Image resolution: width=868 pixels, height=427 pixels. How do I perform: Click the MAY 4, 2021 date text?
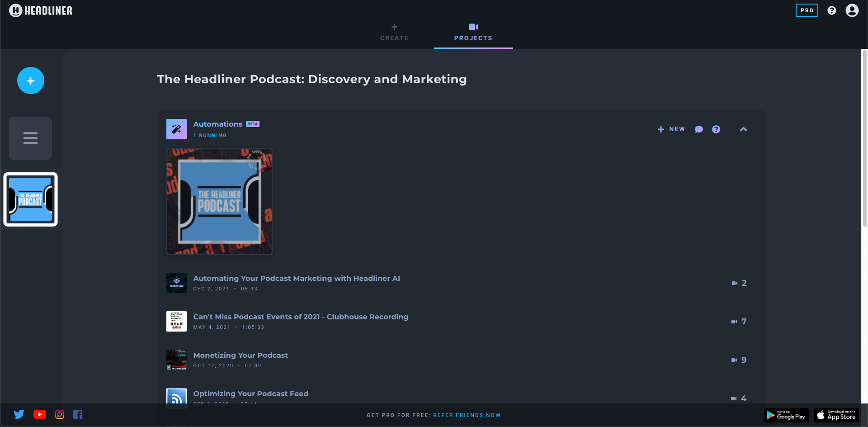point(212,327)
